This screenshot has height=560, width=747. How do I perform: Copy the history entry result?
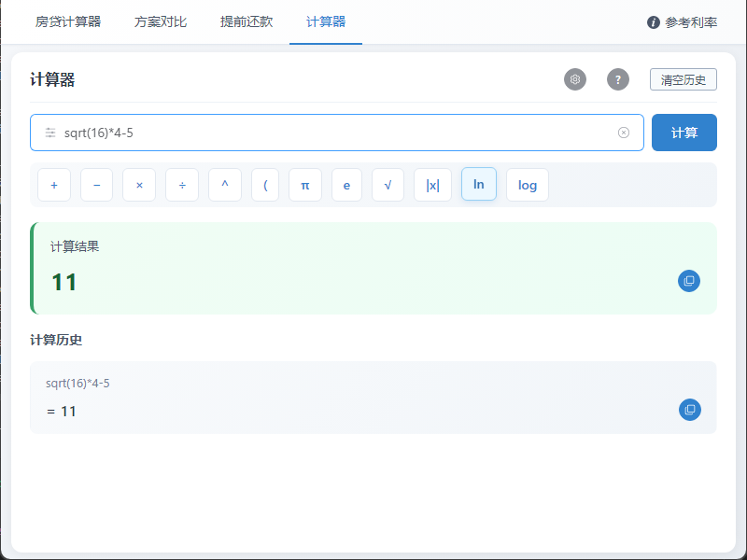coord(689,409)
